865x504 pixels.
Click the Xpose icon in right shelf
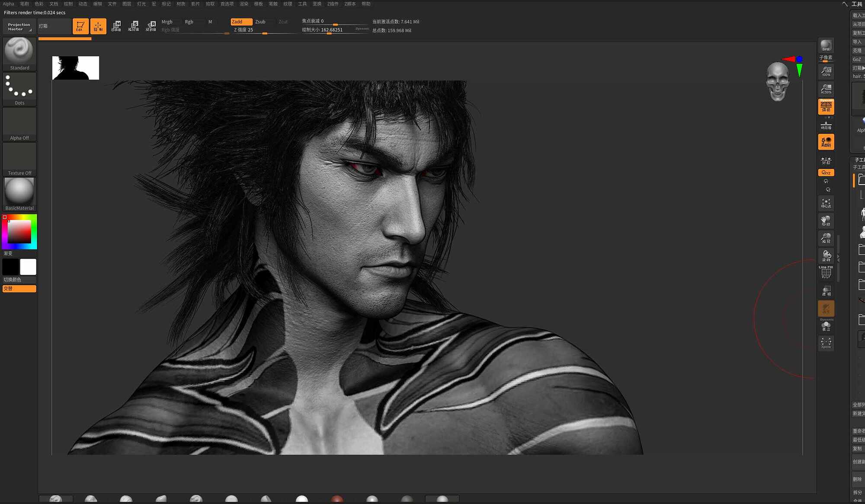click(826, 343)
